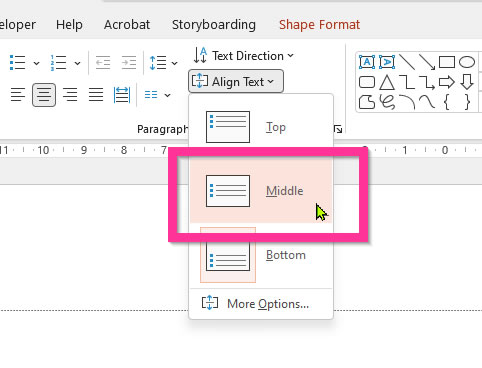This screenshot has height=368, width=482.
Task: Select the Text Box shape
Action: 367,62
